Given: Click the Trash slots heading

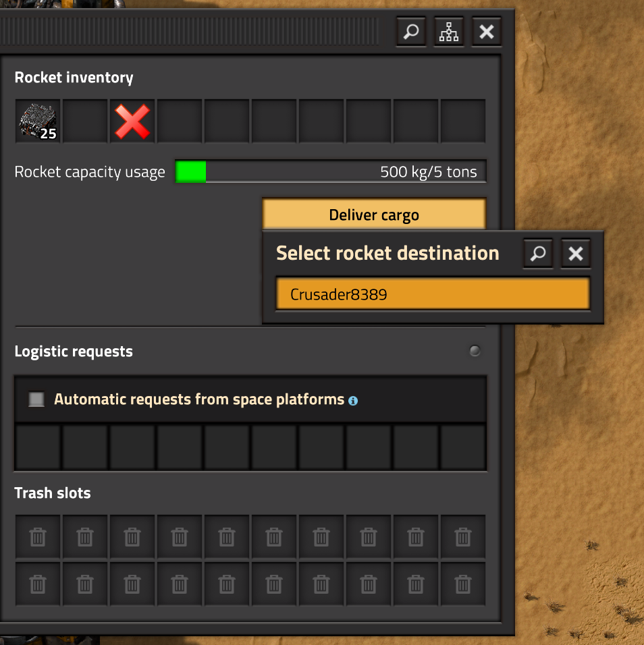Looking at the screenshot, I should 52,493.
